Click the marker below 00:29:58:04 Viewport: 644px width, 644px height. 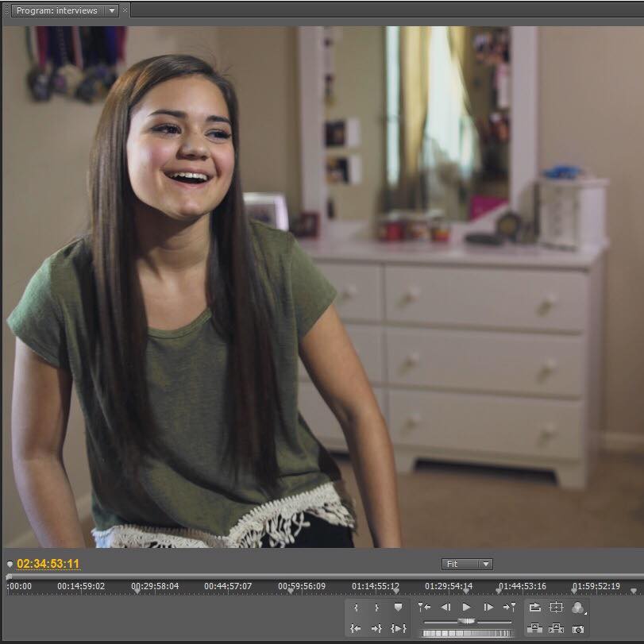click(137, 591)
